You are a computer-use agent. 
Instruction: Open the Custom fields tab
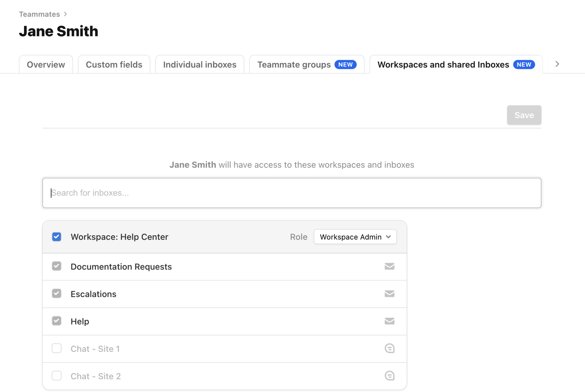point(114,65)
